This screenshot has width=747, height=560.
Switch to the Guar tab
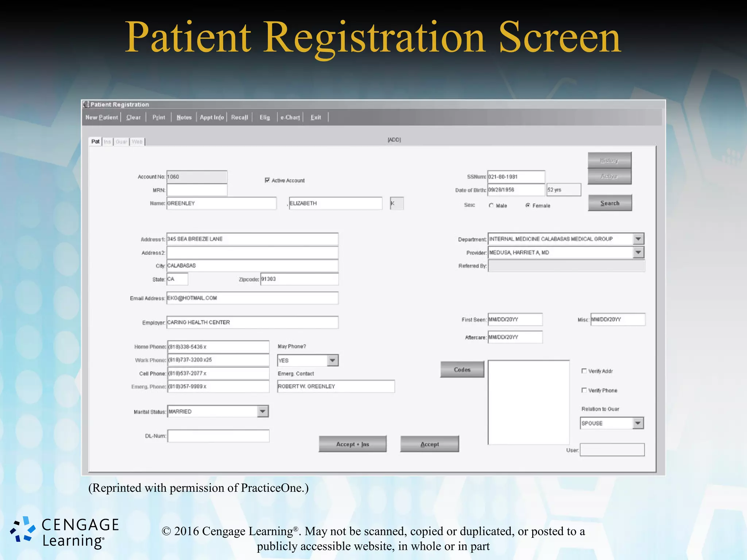click(121, 142)
